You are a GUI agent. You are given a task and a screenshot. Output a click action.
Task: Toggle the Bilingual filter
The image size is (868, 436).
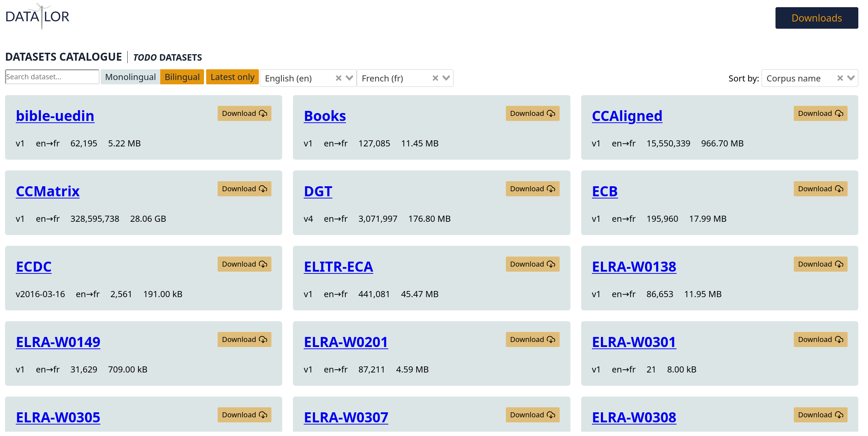point(182,77)
